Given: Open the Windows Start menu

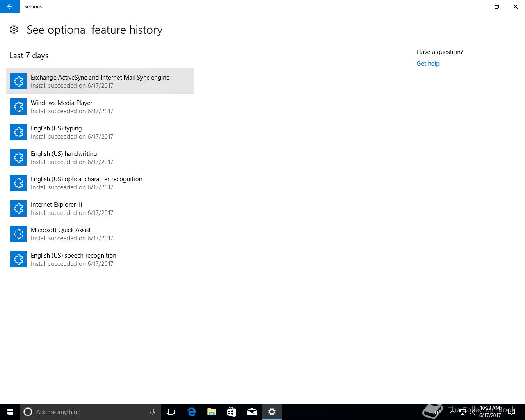Looking at the screenshot, I should point(10,412).
